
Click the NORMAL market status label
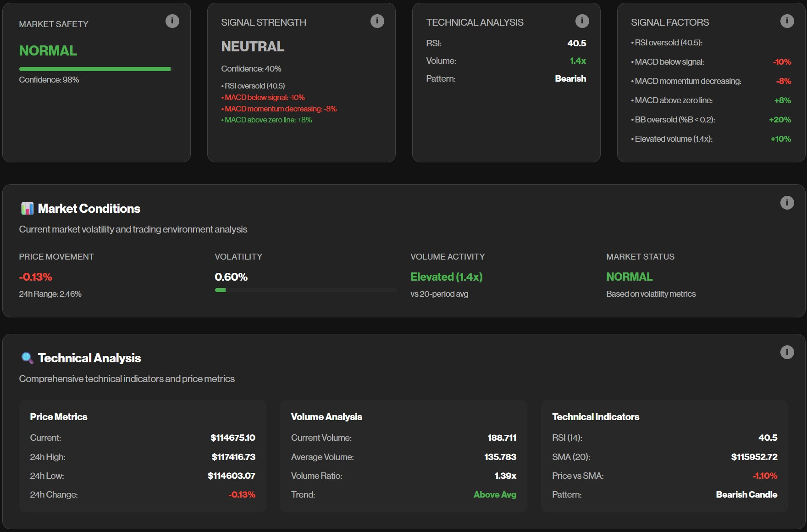point(630,277)
